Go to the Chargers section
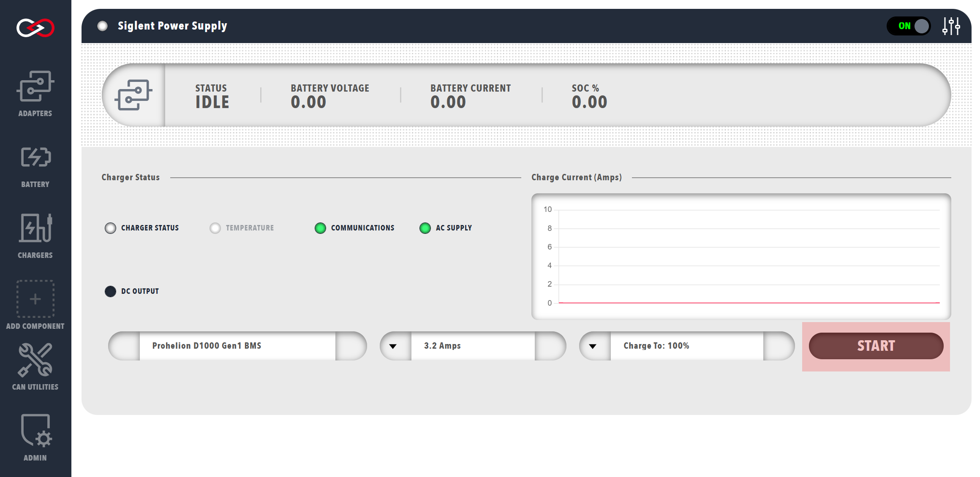 click(35, 236)
